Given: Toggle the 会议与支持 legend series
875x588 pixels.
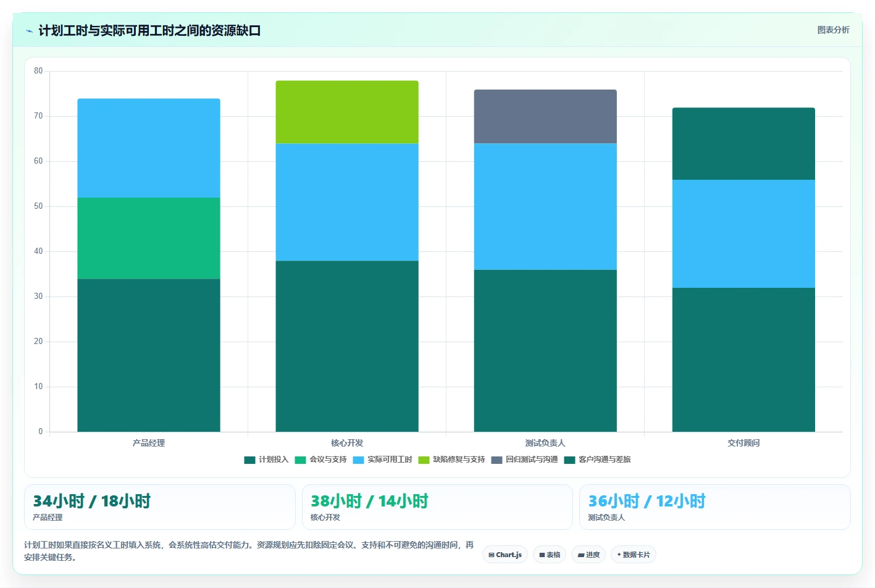Looking at the screenshot, I should click(320, 460).
